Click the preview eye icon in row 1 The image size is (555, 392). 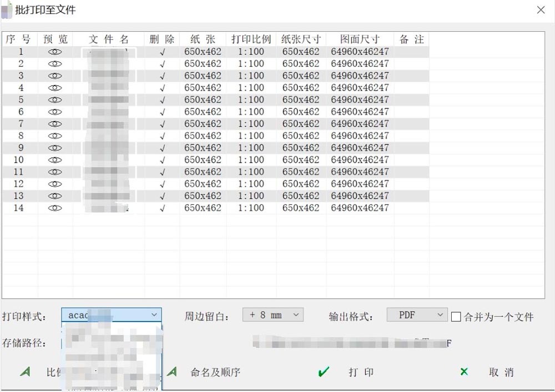coord(55,52)
